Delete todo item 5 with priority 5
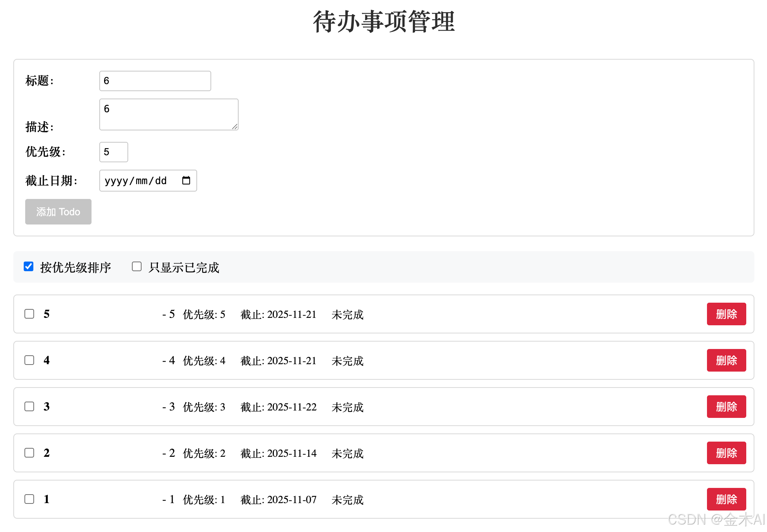This screenshot has height=532, width=767. pos(726,314)
